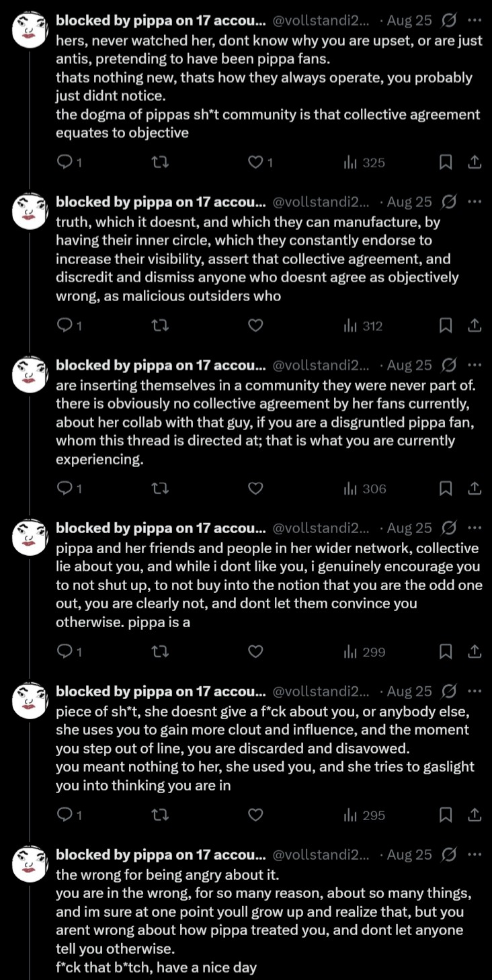The height and width of the screenshot is (980, 492).
Task: Repost the tweet with 312 views
Action: (161, 326)
